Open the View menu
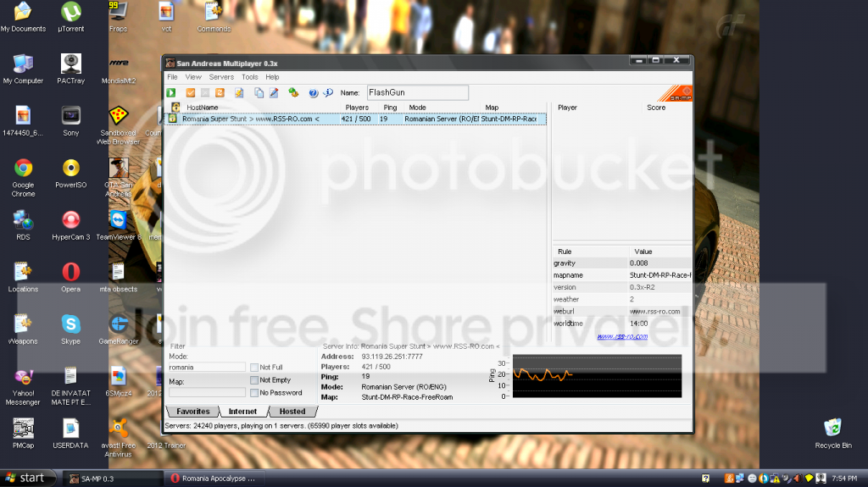 193,77
